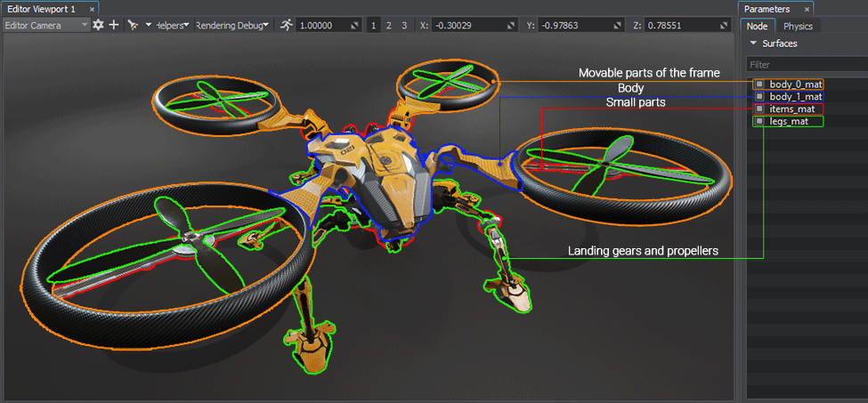Viewport: 868px width, 403px height.
Task: Switch to the Physics tab
Action: pyautogui.click(x=798, y=26)
